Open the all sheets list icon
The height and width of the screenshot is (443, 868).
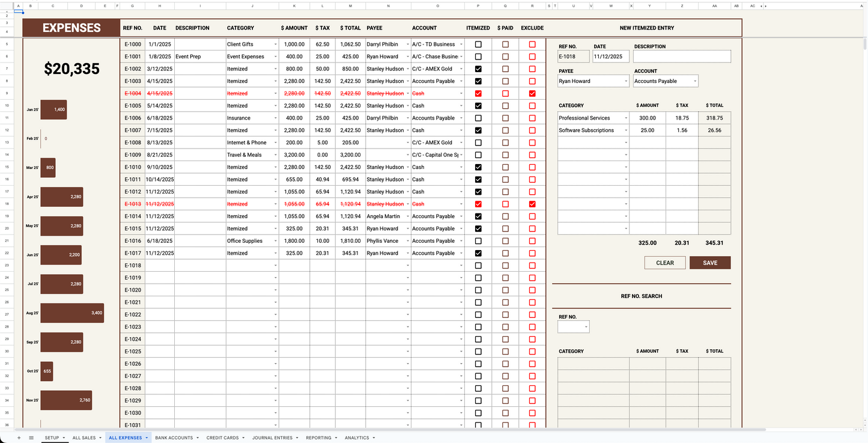pos(31,438)
